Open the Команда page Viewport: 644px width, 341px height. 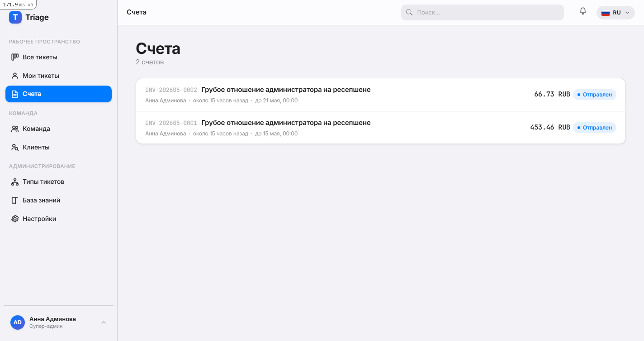[58, 129]
